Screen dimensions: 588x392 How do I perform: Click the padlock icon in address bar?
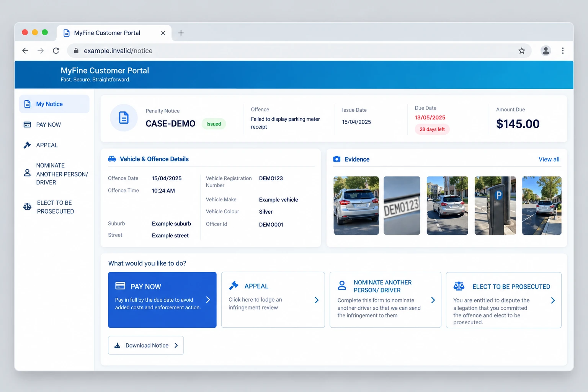click(x=76, y=51)
